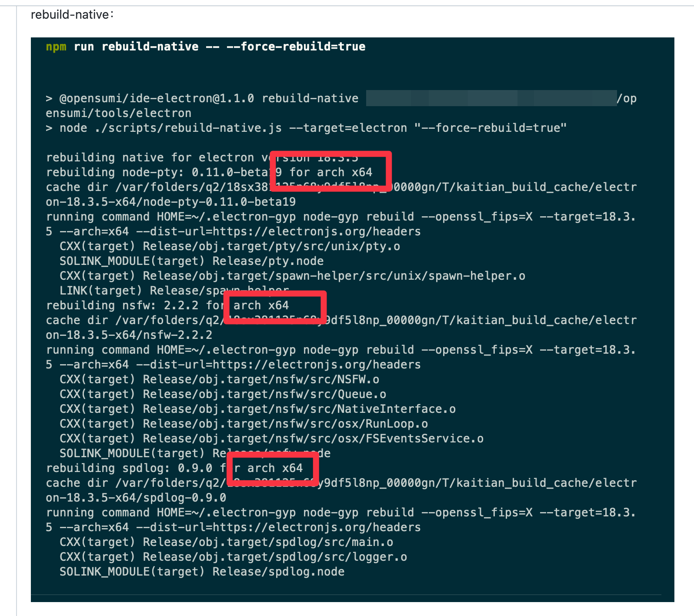This screenshot has width=694, height=616.
Task: Click the "nsfw/src/osx/FSEventsService.o" CXX line
Action: 272,439
